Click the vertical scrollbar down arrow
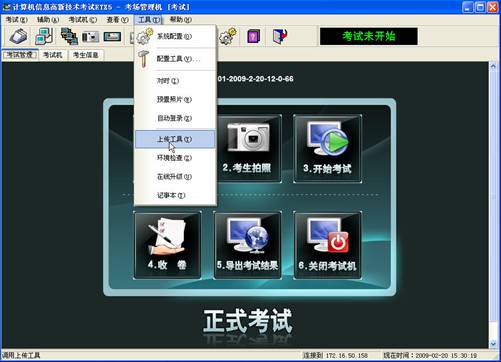This screenshot has width=501, height=362. 493,344
